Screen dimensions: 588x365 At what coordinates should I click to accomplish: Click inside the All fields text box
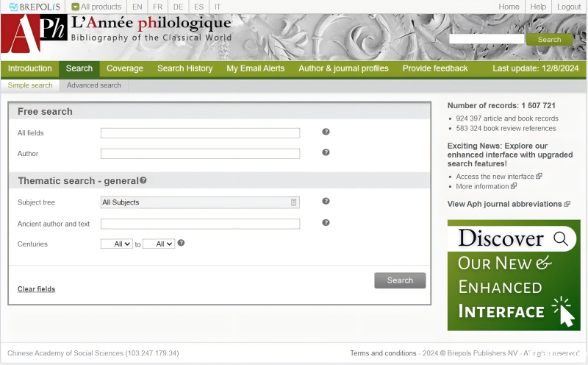(200, 133)
